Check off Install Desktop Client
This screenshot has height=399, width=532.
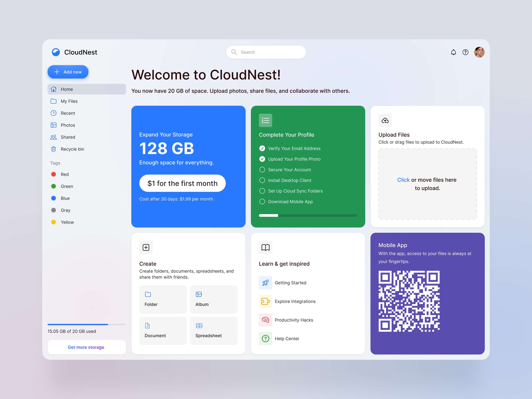tap(262, 180)
